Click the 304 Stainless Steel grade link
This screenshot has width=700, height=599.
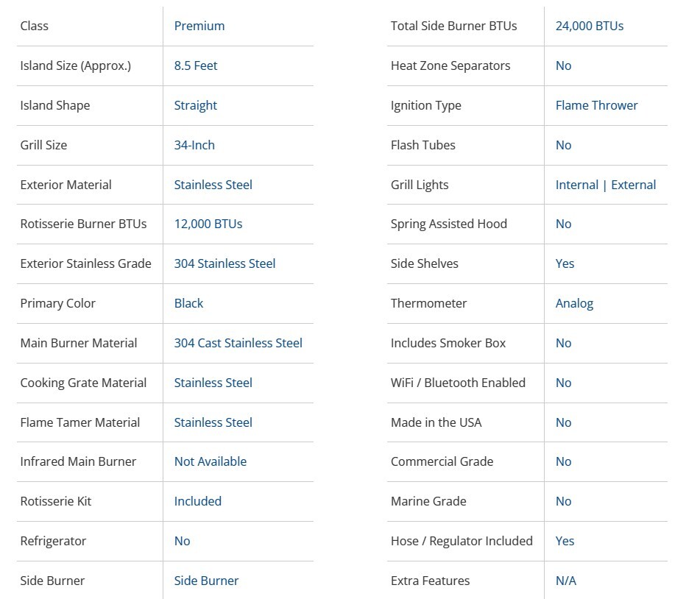pos(225,263)
